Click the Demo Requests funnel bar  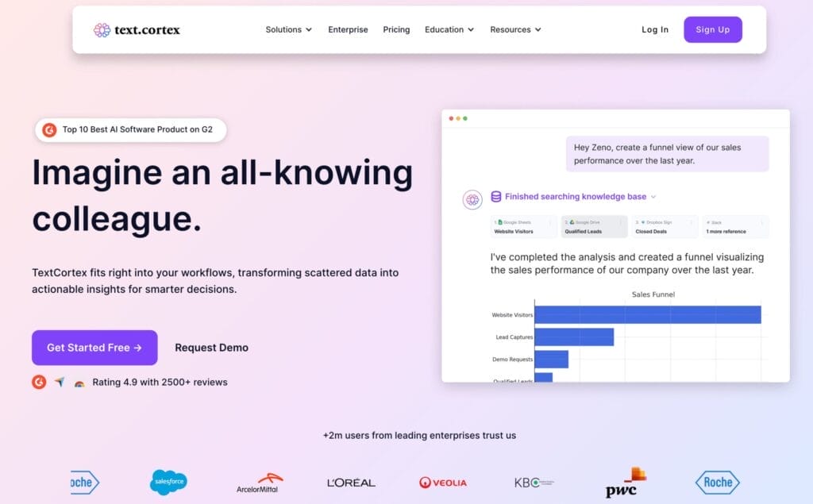click(551, 360)
